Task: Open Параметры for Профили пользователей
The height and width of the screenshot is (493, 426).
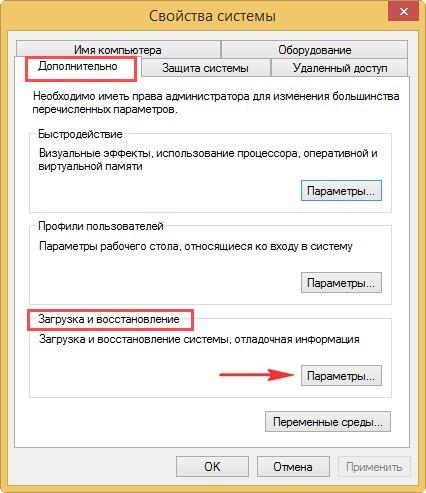Action: coord(341,283)
